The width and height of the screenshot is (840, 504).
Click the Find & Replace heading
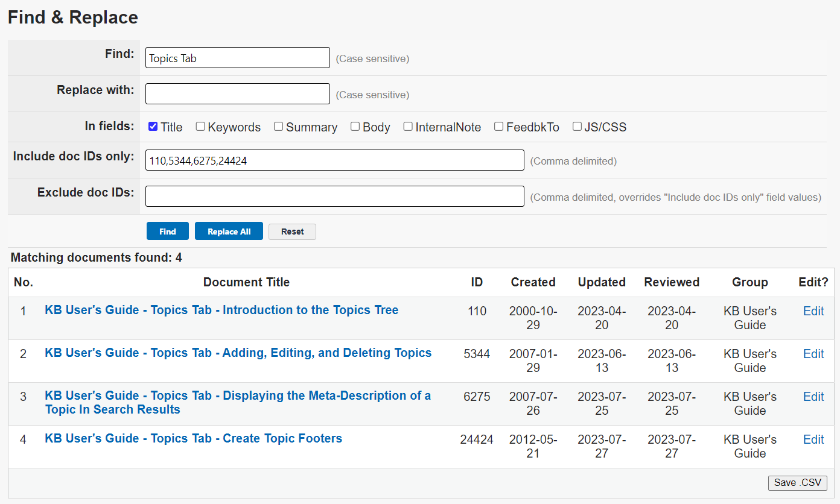pos(73,17)
